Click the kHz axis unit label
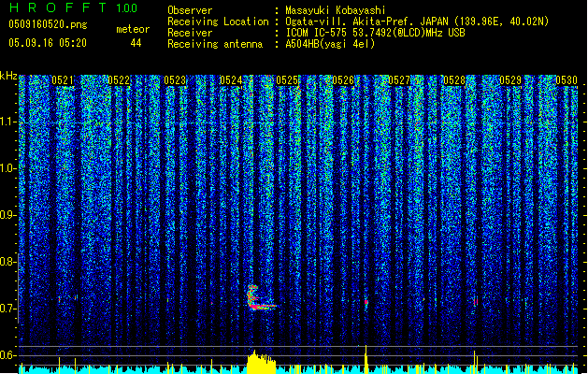The width and height of the screenshot is (588, 374). (x=8, y=76)
